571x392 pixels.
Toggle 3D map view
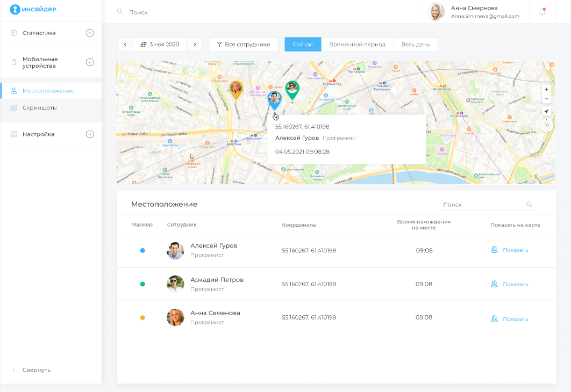546,125
